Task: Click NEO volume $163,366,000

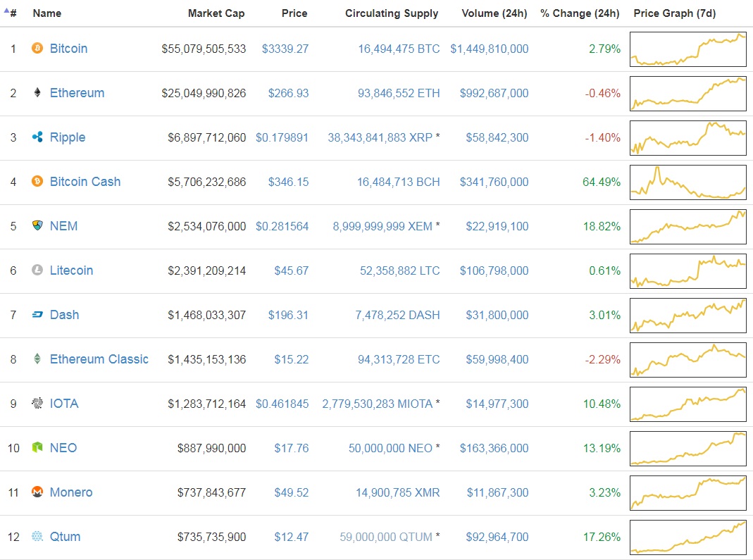Action: [494, 448]
